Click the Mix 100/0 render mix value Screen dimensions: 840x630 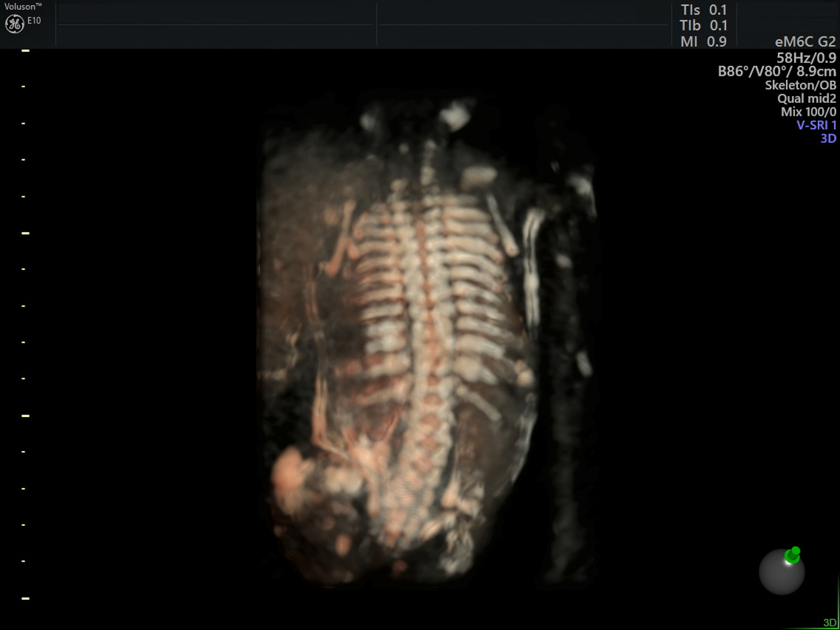[x=809, y=112]
